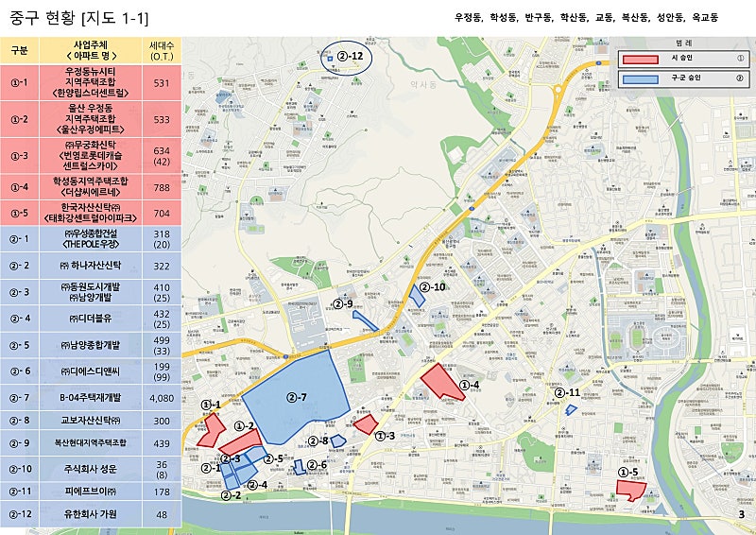The height and width of the screenshot is (535, 756).
Task: Select the 학성동지역주택조합 〈더샵씨에르네〉 cell
Action: (x=91, y=187)
